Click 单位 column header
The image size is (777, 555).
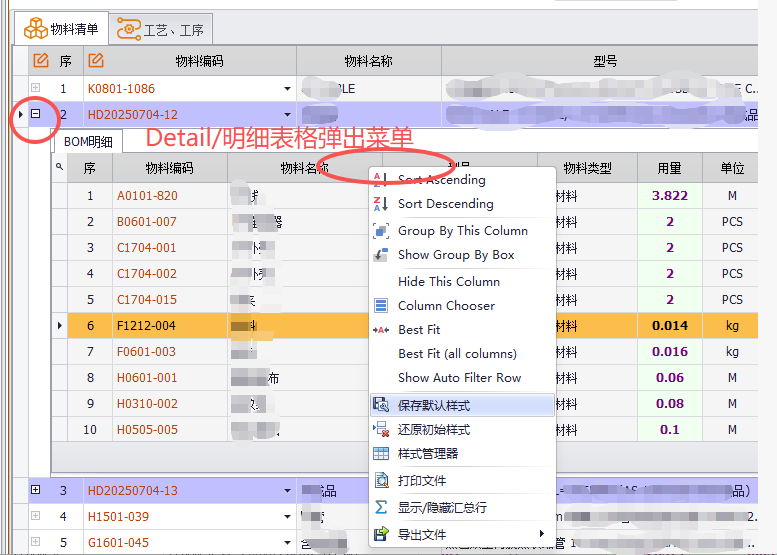(x=731, y=168)
